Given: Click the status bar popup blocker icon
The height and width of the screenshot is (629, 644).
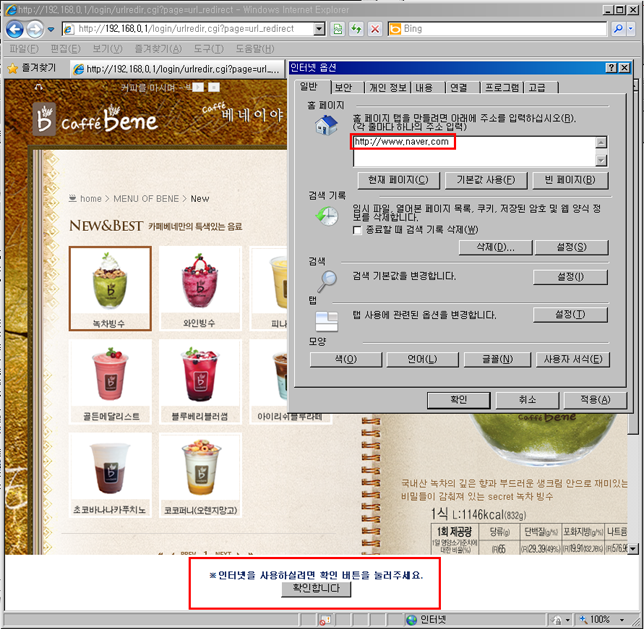Looking at the screenshot, I should click(x=325, y=620).
